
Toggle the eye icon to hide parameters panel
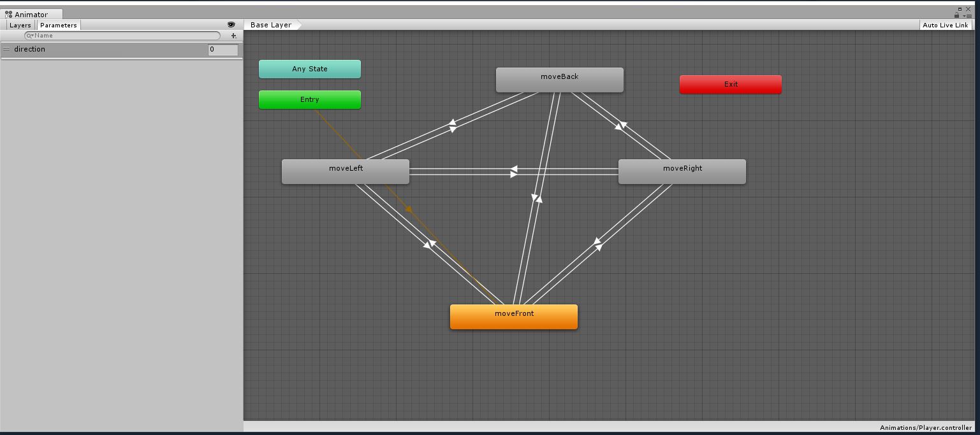[x=231, y=25]
